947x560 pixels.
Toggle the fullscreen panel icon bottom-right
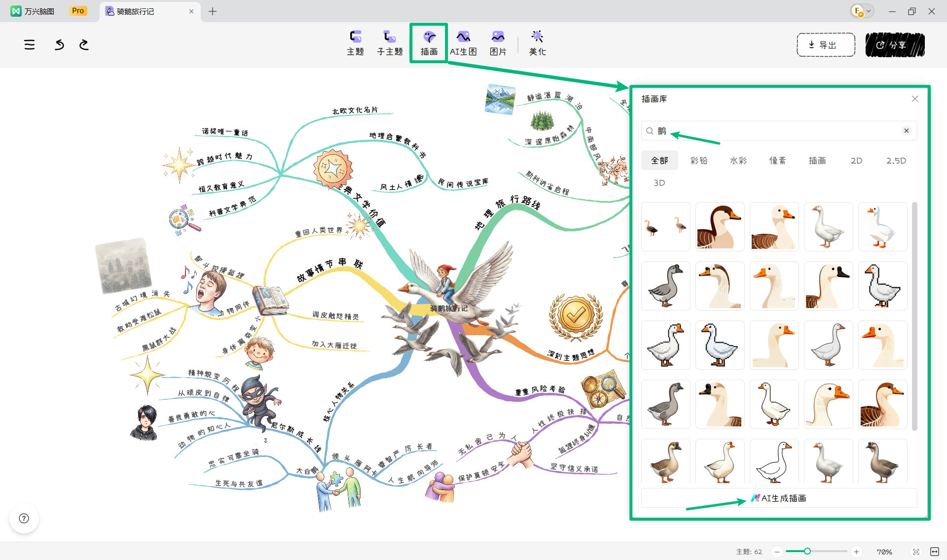click(934, 552)
